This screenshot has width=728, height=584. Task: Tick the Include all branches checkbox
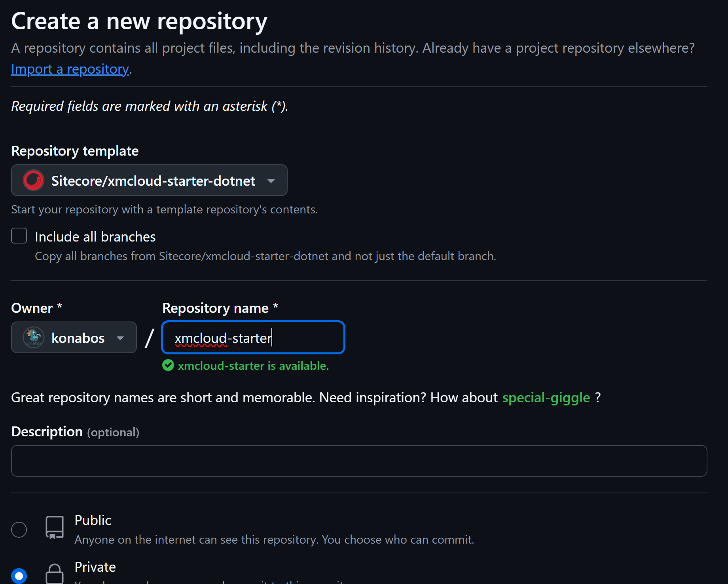19,236
